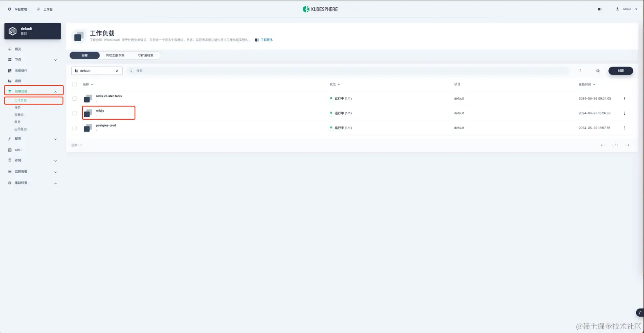
Task: Sort by 更新时间 update time column
Action: tap(587, 84)
